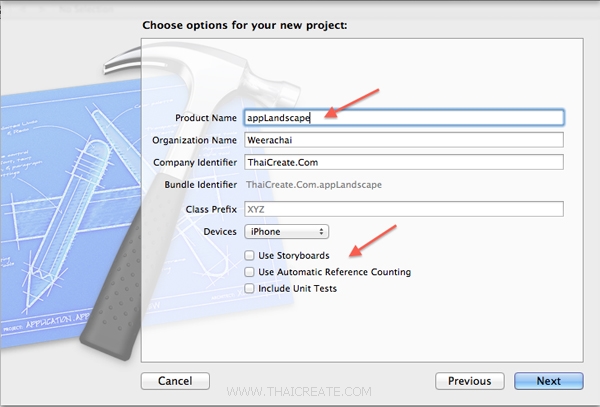Focus the Product Name text field
Image resolution: width=600 pixels, height=407 pixels.
(x=404, y=117)
